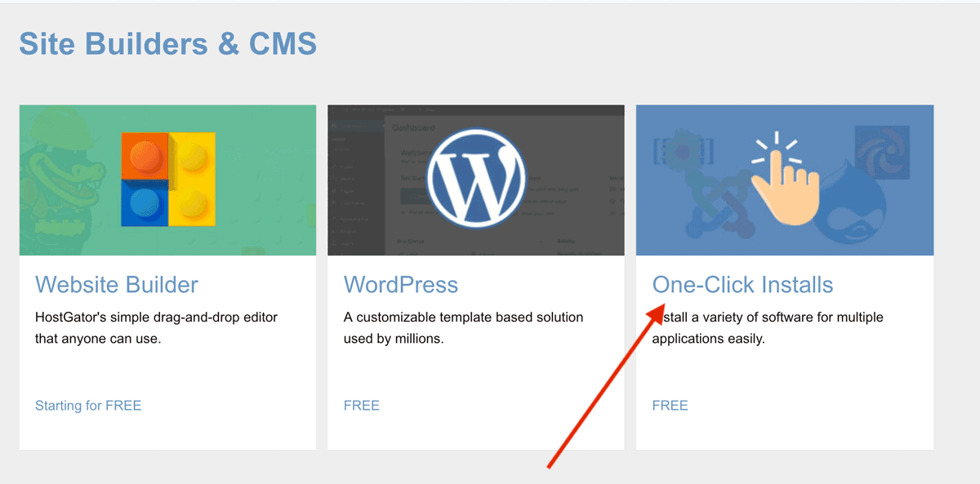
Task: Click the variety of software description text
Action: (x=768, y=327)
